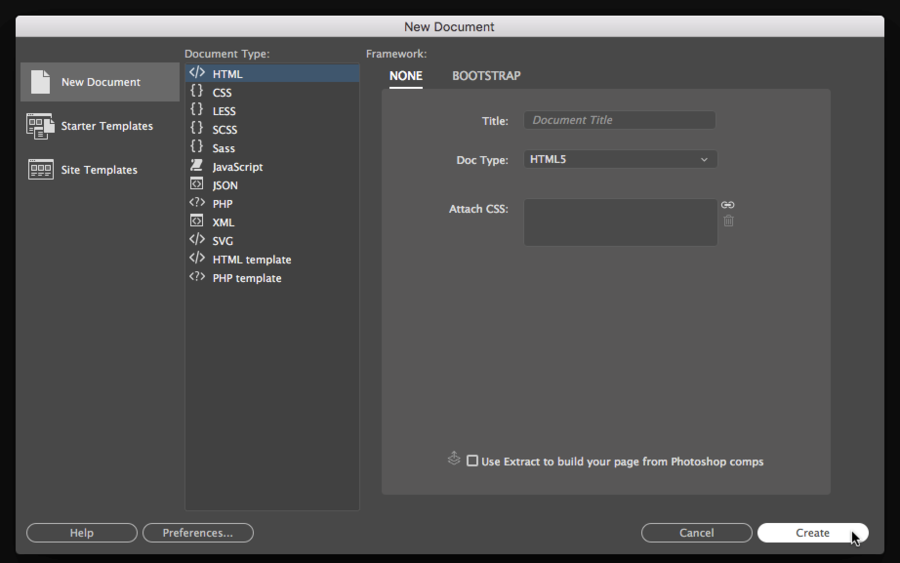The width and height of the screenshot is (900, 563).
Task: Click the Extract icon near the checkbox
Action: (x=454, y=459)
